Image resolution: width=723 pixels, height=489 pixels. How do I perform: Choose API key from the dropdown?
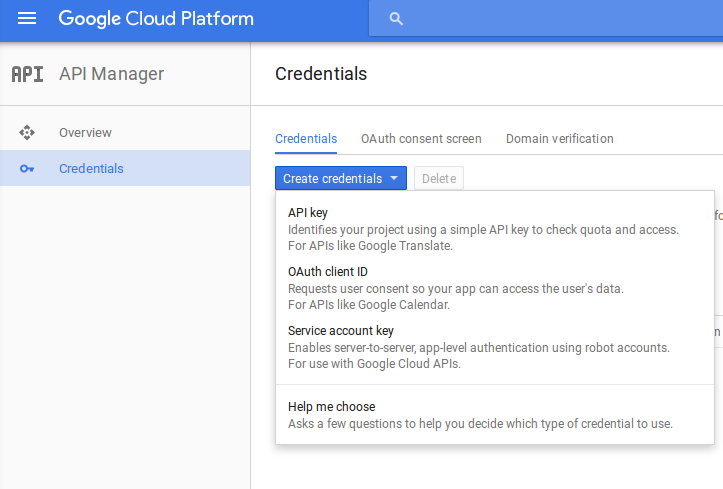click(495, 229)
